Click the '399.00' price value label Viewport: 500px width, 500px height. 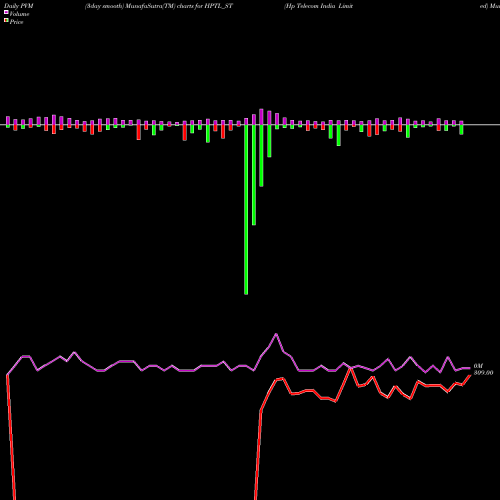point(483,373)
